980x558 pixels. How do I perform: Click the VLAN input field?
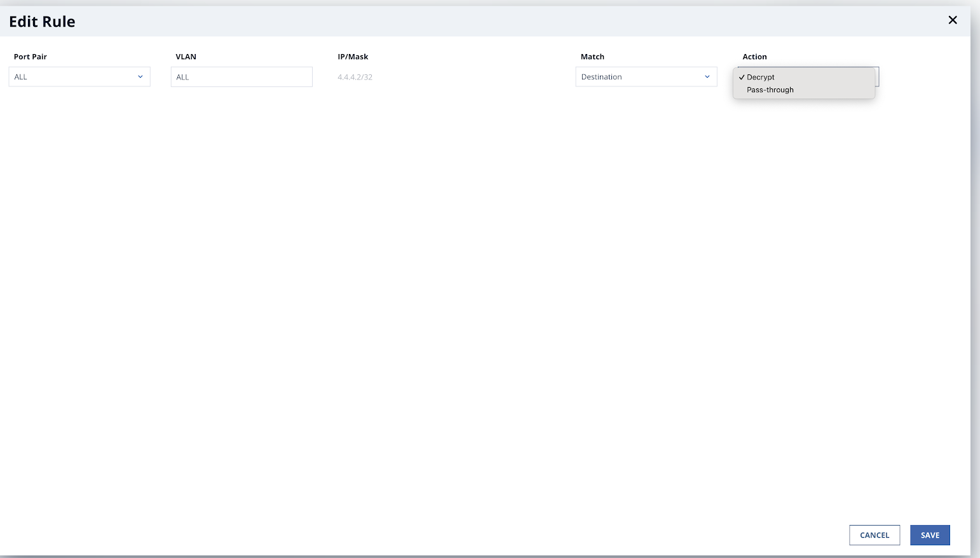[242, 77]
